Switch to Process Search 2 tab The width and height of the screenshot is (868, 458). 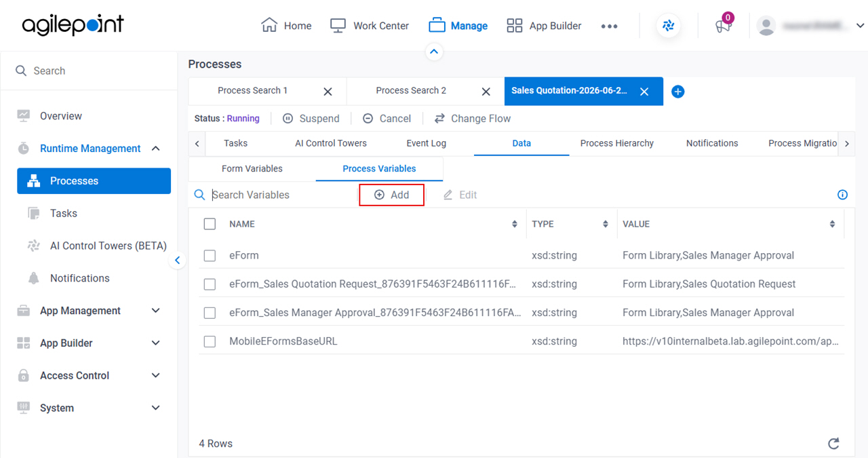point(411,90)
